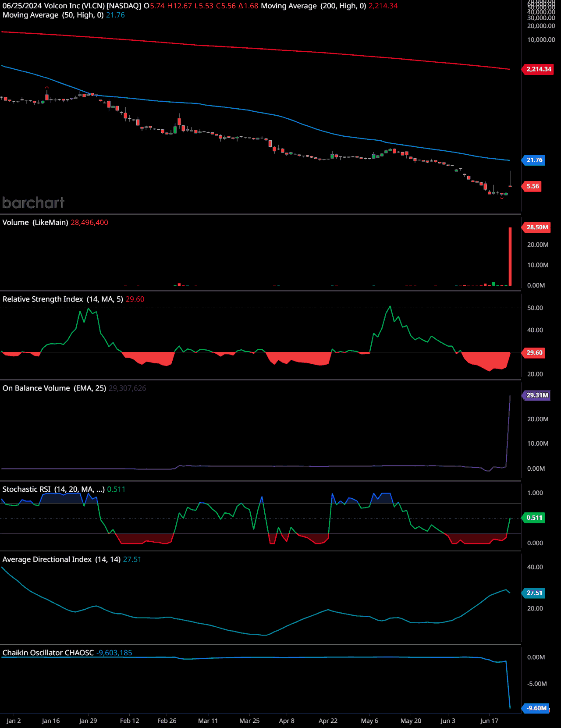Click the 50.00 level on RSI axis
561x728 pixels.
click(x=535, y=308)
